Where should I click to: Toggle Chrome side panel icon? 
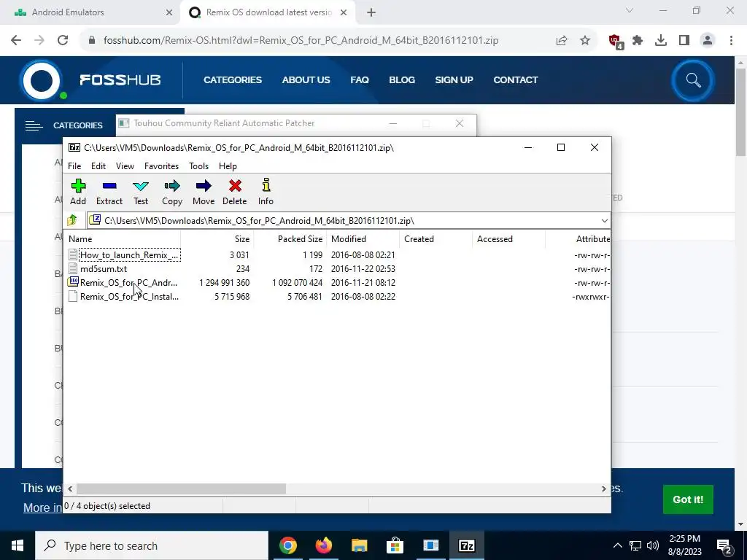click(x=684, y=41)
